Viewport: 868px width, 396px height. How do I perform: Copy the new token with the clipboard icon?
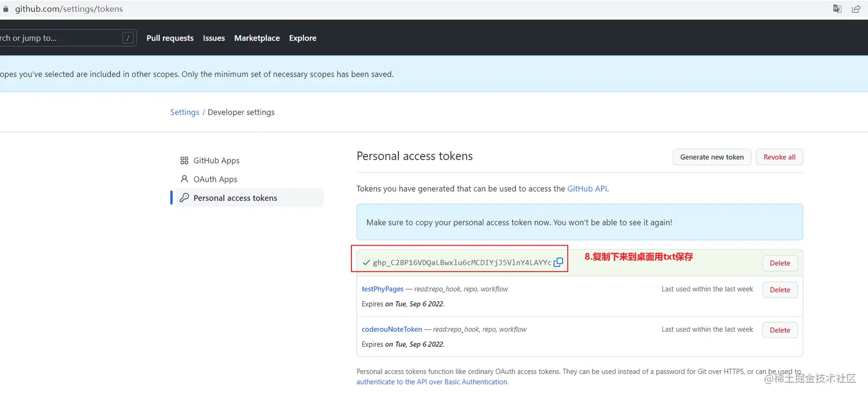coord(558,262)
